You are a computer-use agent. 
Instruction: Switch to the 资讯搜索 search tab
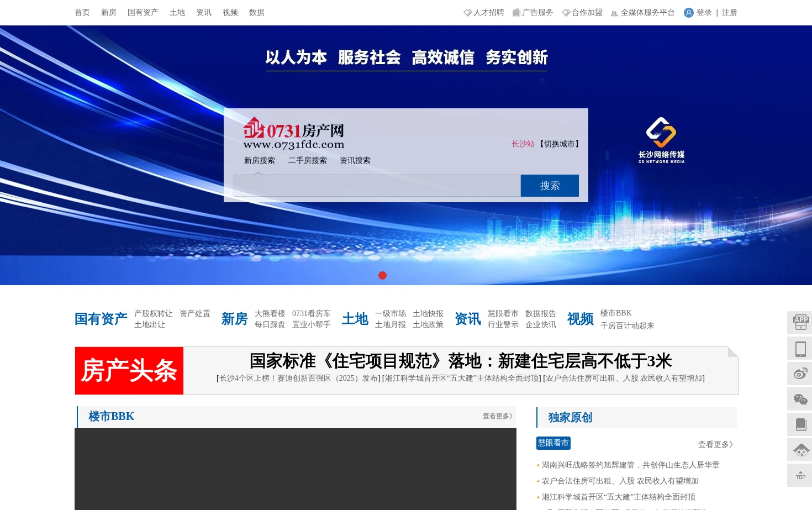coord(355,160)
